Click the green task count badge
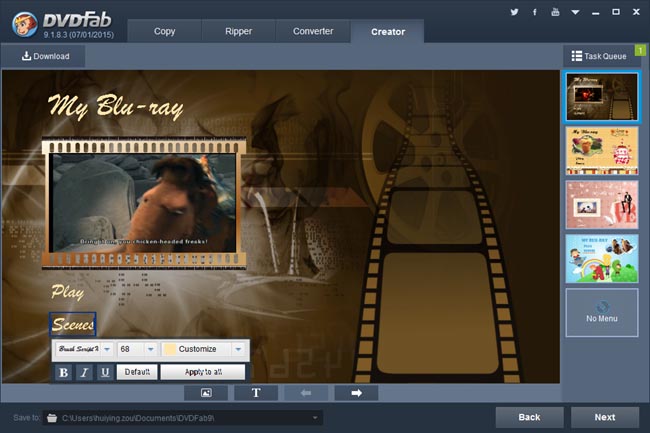Screen dimensions: 650x433 point(640,50)
